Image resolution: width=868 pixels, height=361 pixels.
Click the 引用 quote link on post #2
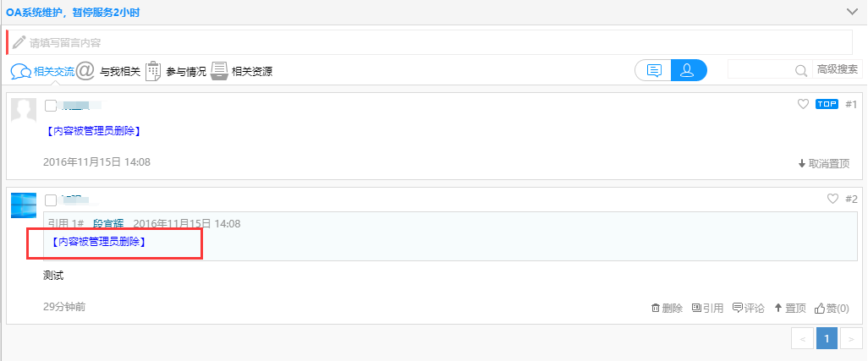click(x=707, y=308)
